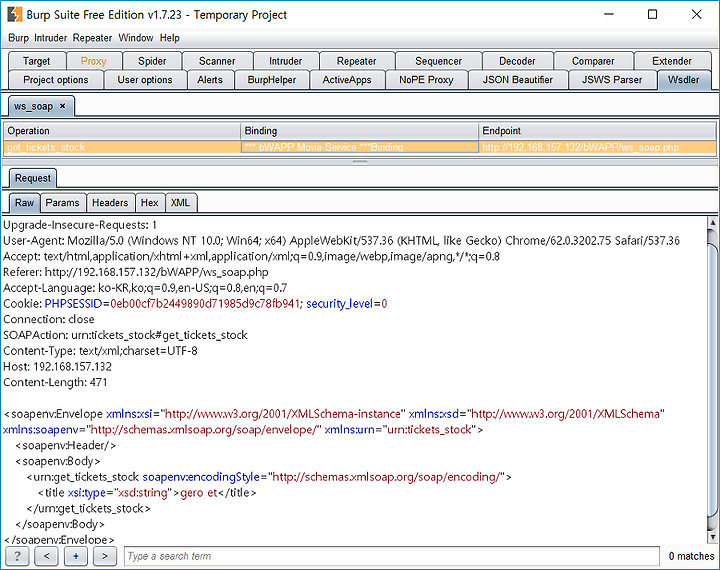Open the Window menu

tap(136, 38)
